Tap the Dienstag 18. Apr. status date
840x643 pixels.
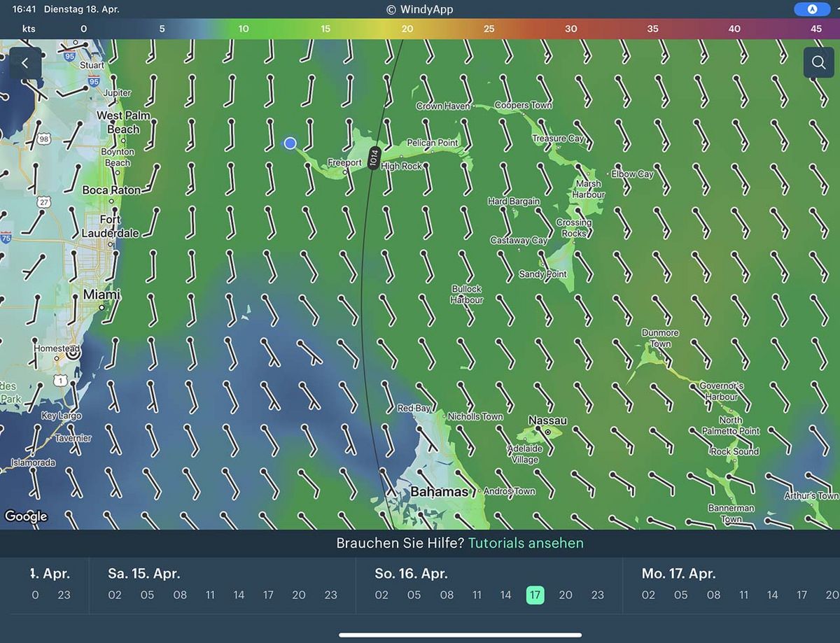click(81, 10)
